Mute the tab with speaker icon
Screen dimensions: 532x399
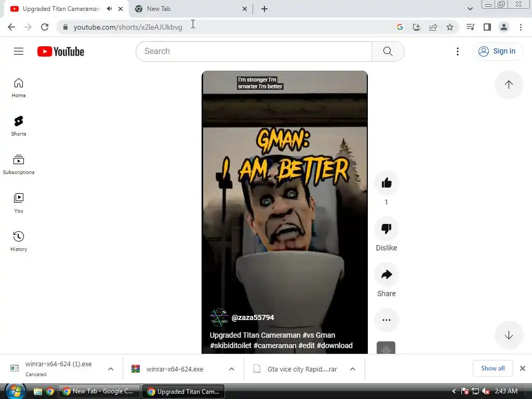click(x=109, y=9)
